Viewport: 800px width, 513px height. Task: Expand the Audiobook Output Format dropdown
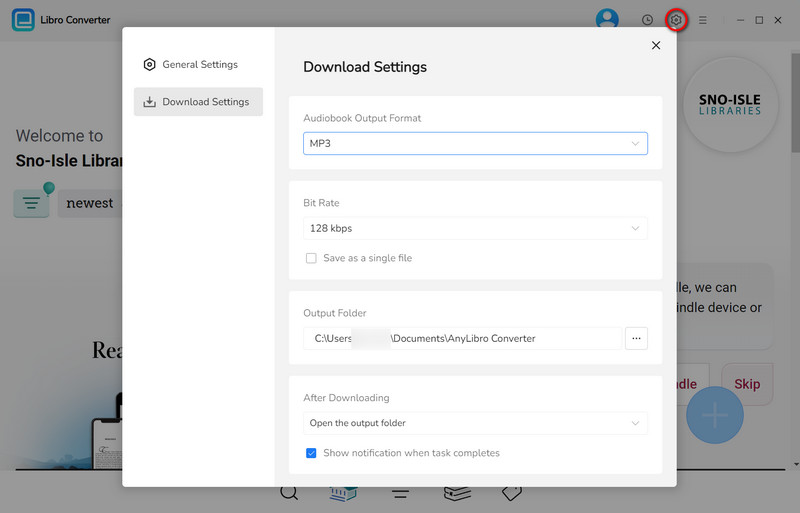click(475, 144)
